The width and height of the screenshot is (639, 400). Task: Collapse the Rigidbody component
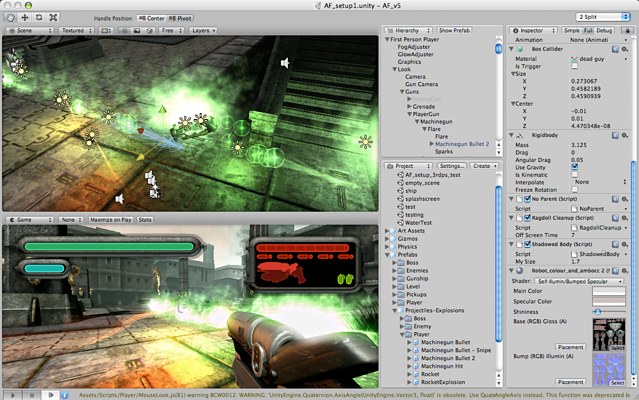511,135
